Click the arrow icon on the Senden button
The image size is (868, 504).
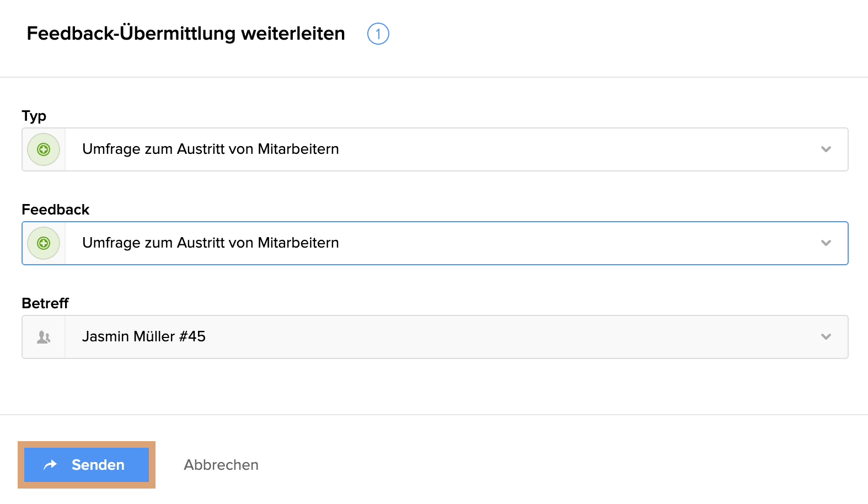(x=50, y=465)
